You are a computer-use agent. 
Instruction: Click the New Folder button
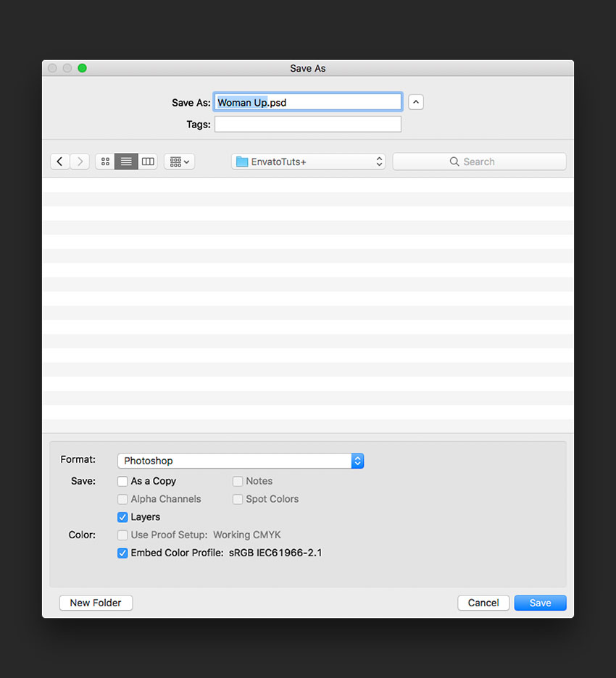(96, 603)
